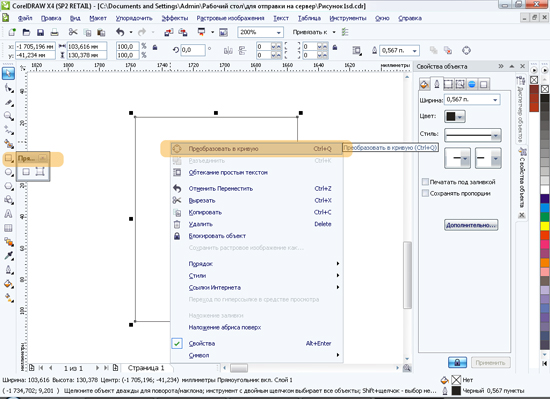Select the Smart Fill tool
Screen dimensions: 550x399
point(9,144)
